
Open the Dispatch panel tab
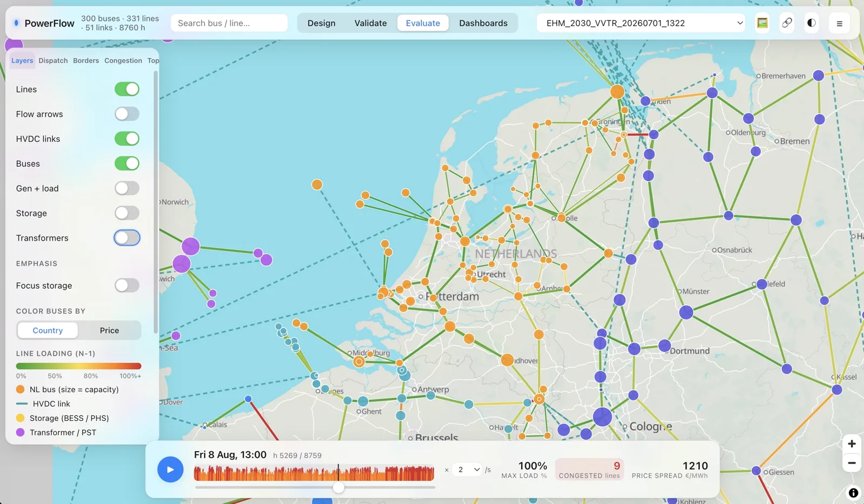[53, 60]
